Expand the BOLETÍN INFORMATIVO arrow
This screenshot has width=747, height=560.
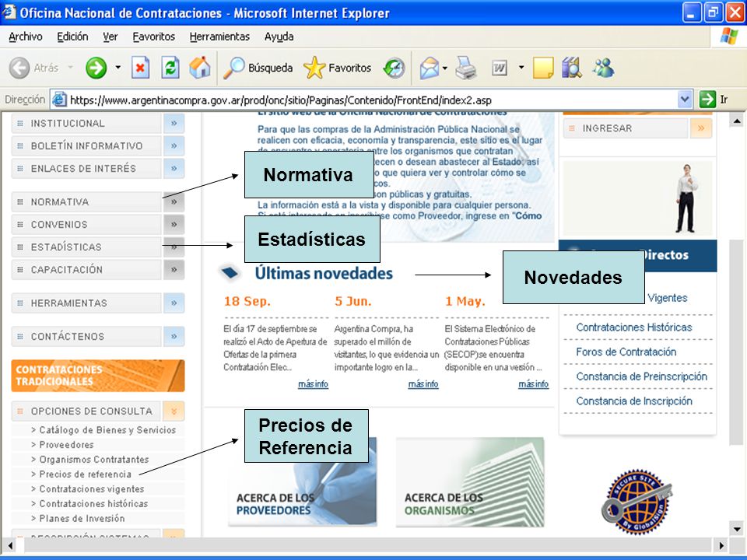(x=174, y=145)
